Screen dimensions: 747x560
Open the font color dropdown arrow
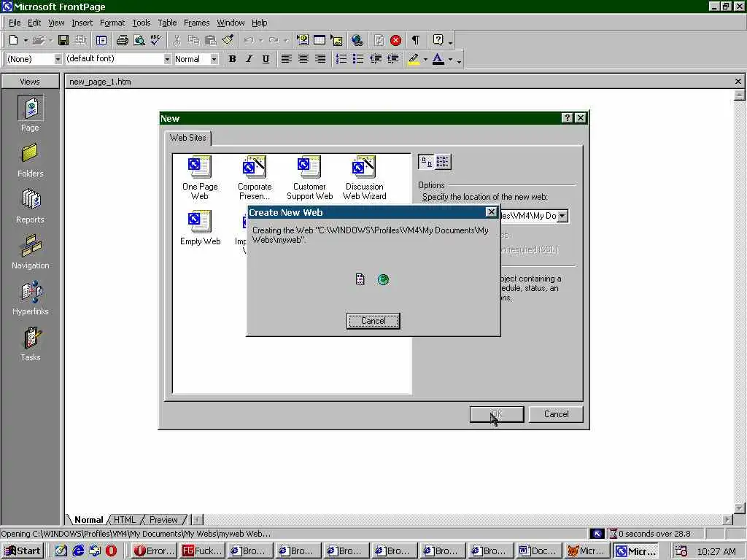tap(450, 60)
